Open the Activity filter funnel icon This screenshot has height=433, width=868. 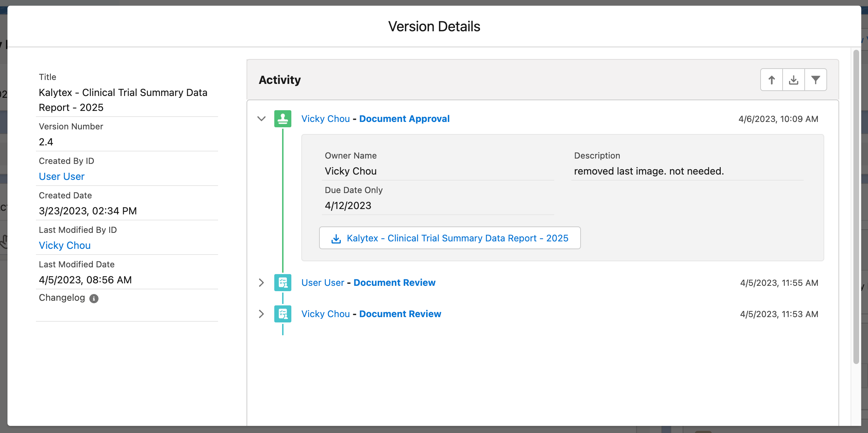[815, 80]
